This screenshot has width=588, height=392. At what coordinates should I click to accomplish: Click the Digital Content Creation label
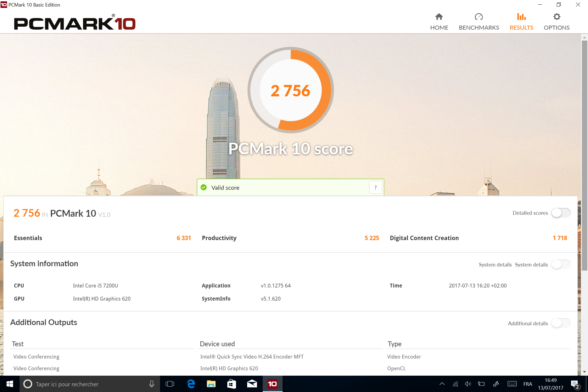point(424,238)
